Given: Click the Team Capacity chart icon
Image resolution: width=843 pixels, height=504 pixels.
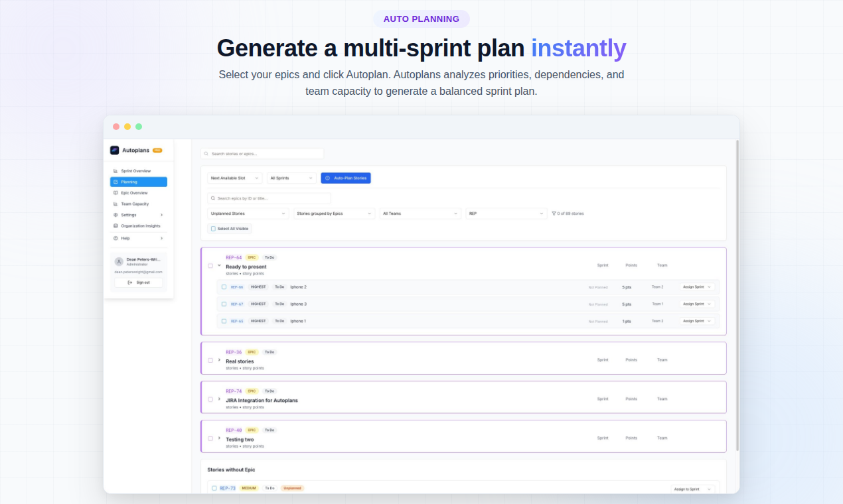Looking at the screenshot, I should click(x=115, y=204).
